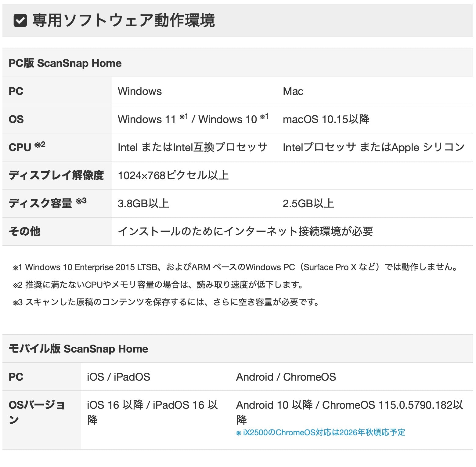Click the iOS / iPadOS cell
This screenshot has height=467, width=476.
coord(155,377)
